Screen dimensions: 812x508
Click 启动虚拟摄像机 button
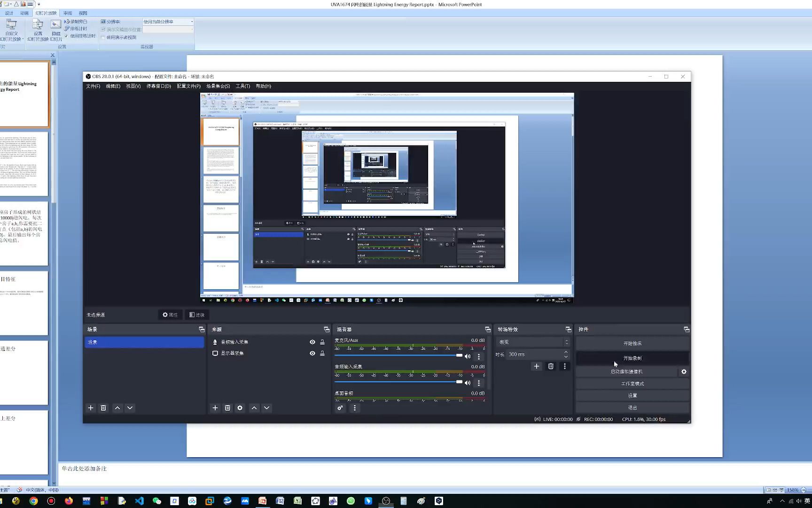(x=626, y=372)
